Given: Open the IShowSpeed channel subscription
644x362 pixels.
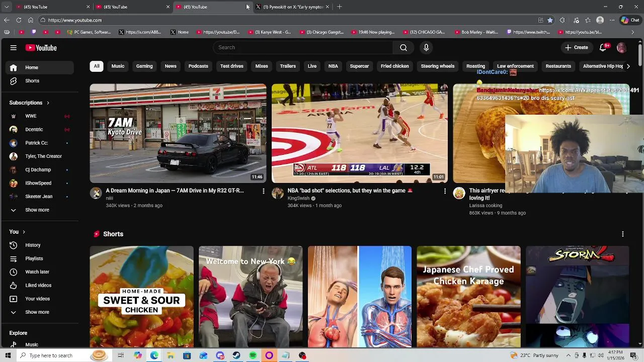Looking at the screenshot, I should point(40,183).
